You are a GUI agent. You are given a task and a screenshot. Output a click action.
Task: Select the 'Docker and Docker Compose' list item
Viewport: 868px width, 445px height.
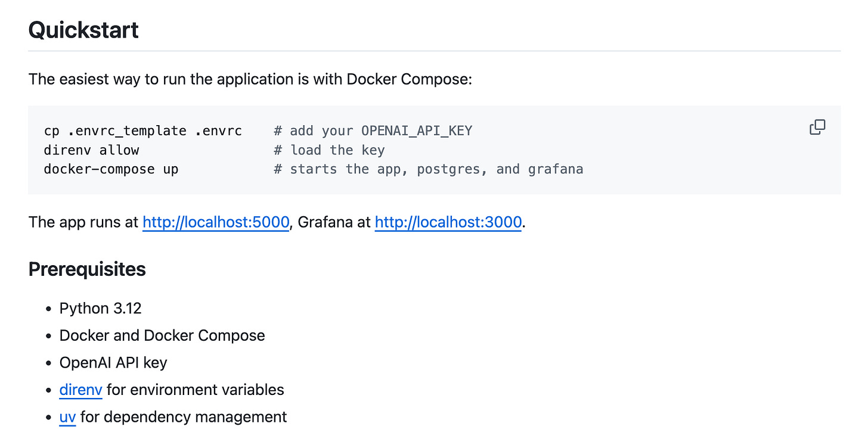162,335
